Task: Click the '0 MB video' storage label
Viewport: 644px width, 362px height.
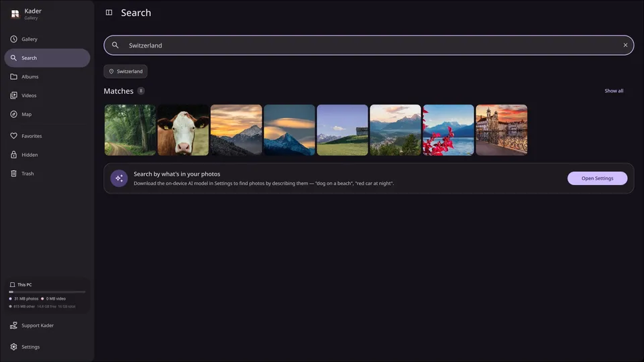Action: tap(56, 299)
